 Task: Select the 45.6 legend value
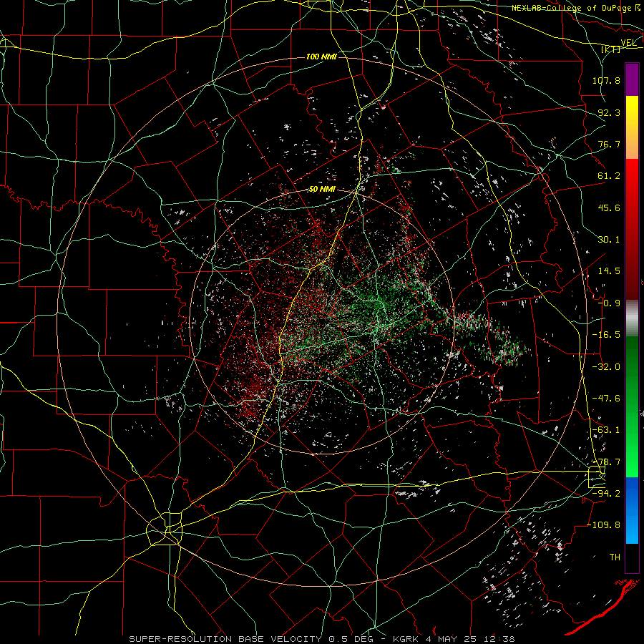[x=609, y=208]
